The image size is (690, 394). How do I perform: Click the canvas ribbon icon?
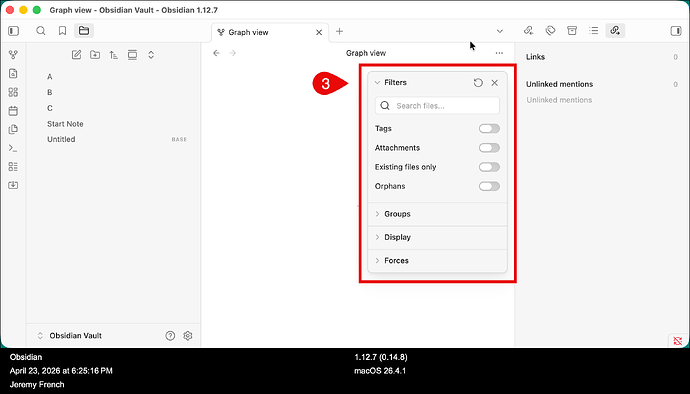click(13, 92)
